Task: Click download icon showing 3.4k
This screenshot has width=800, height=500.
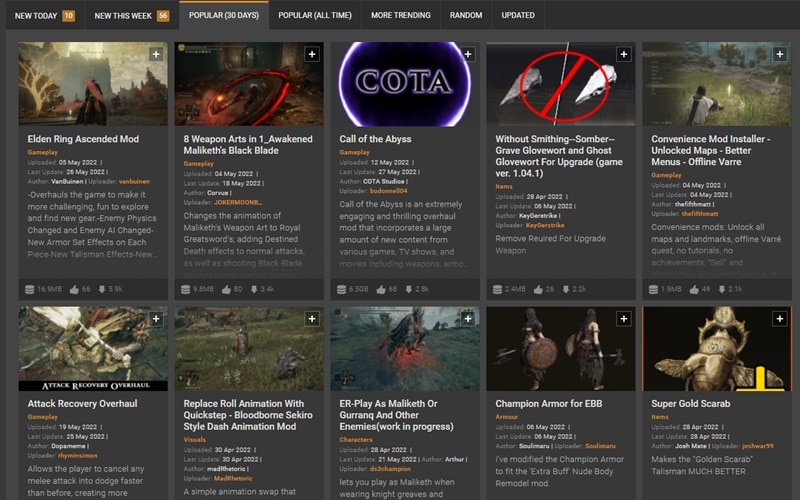Action: point(254,289)
